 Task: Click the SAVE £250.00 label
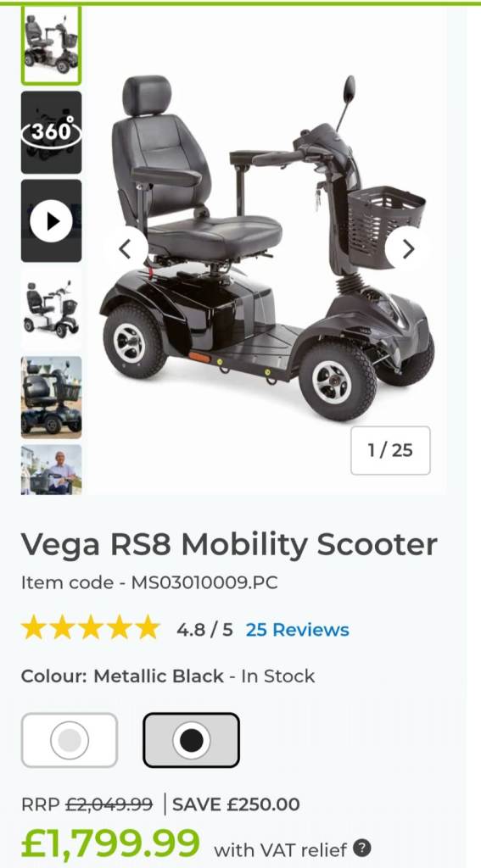click(x=236, y=804)
